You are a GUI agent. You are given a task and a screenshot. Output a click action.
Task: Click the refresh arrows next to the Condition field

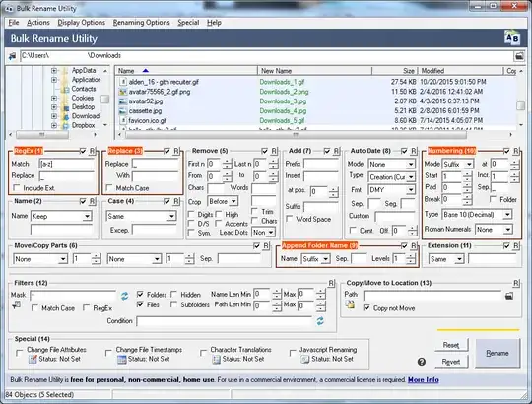[x=320, y=321]
